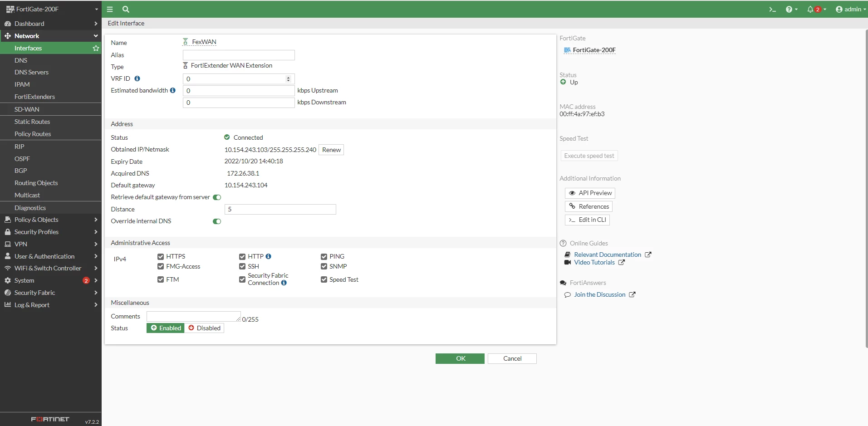Viewport: 868px width, 426px height.
Task: Click the page vertical scrollbar
Action: click(x=866, y=188)
